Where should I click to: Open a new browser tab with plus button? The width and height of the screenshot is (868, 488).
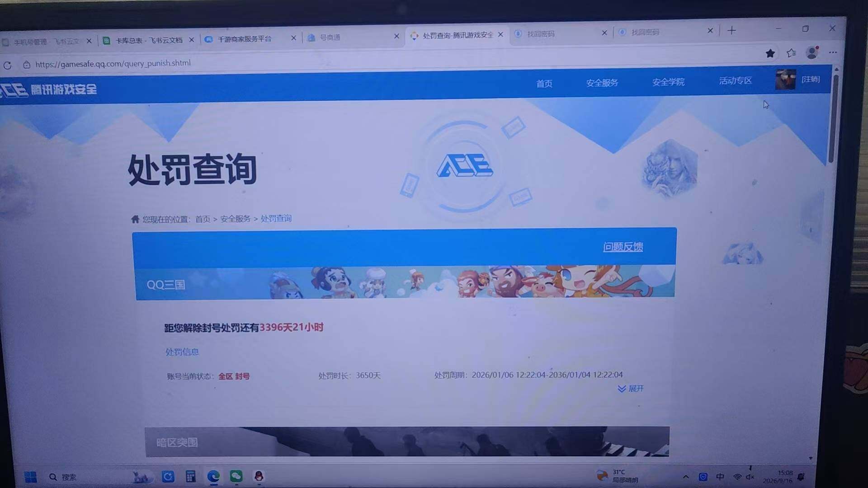point(732,30)
